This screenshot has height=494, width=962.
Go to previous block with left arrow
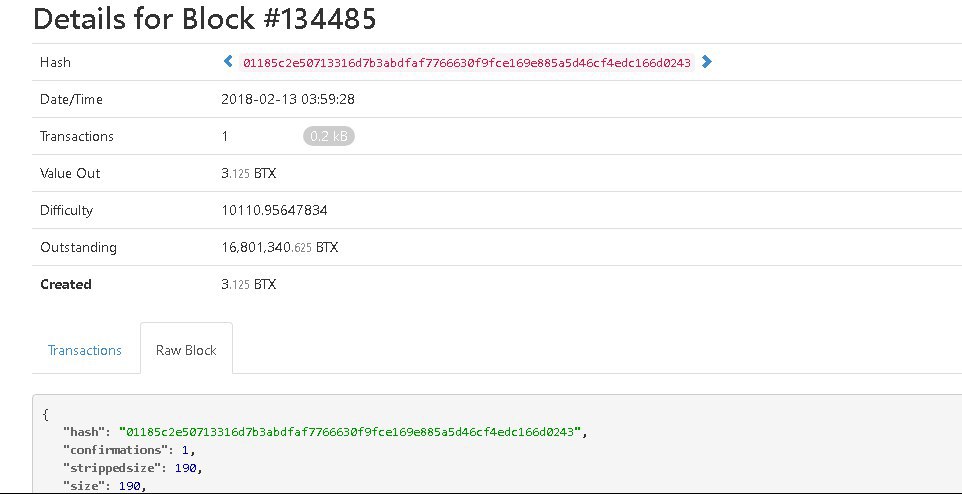point(228,62)
